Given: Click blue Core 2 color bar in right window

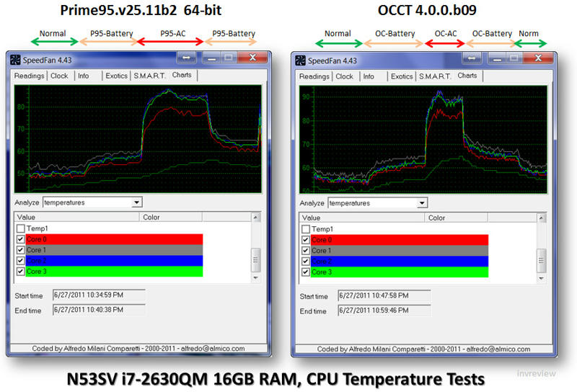Looking at the screenshot, I should [x=400, y=261].
